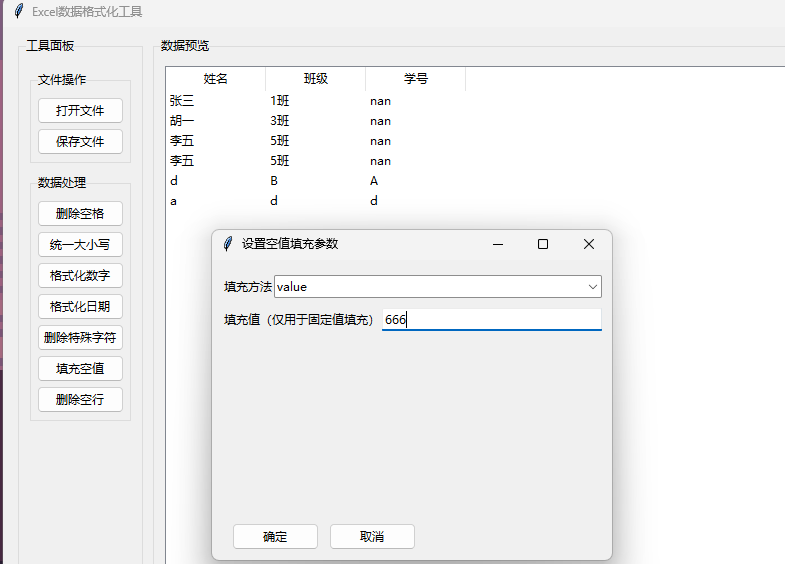The image size is (785, 564).
Task: Click the feather icon in dialog title bar
Action: (228, 244)
